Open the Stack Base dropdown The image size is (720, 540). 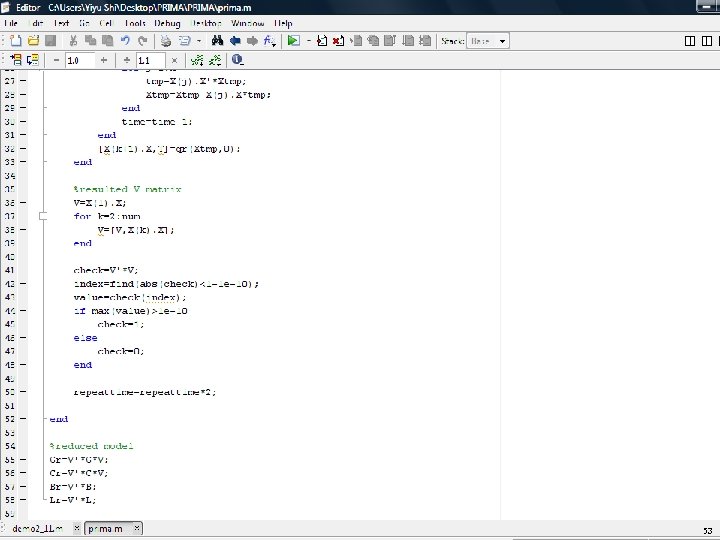point(488,41)
